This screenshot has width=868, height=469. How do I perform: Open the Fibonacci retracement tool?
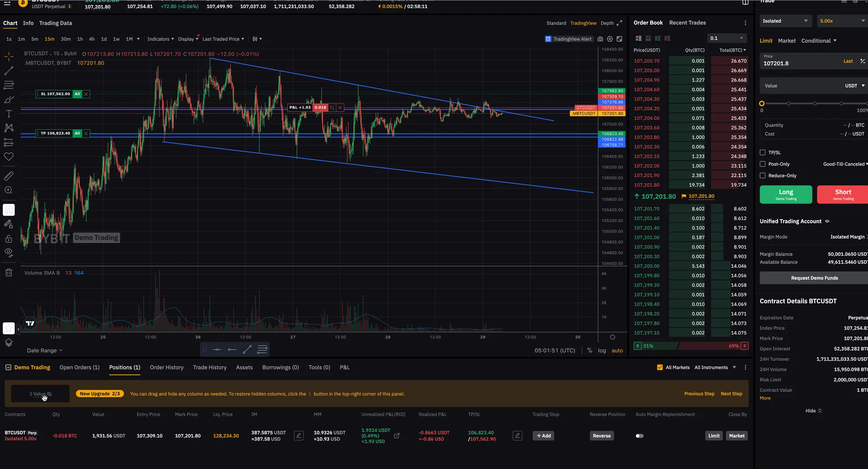point(9,85)
